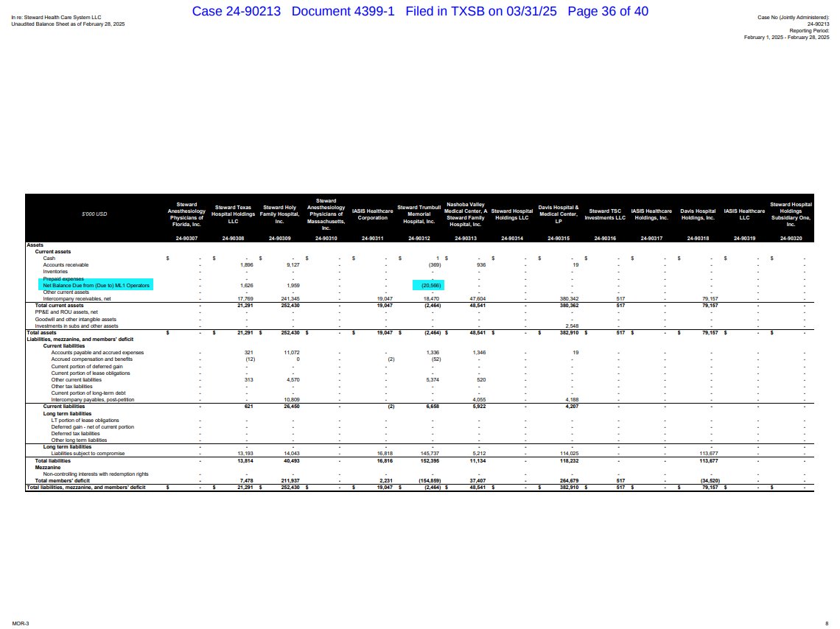Screen dimensions: 840x629
Task: Click the 'Intercompany receivables, net' row label
Action: [x=77, y=299]
